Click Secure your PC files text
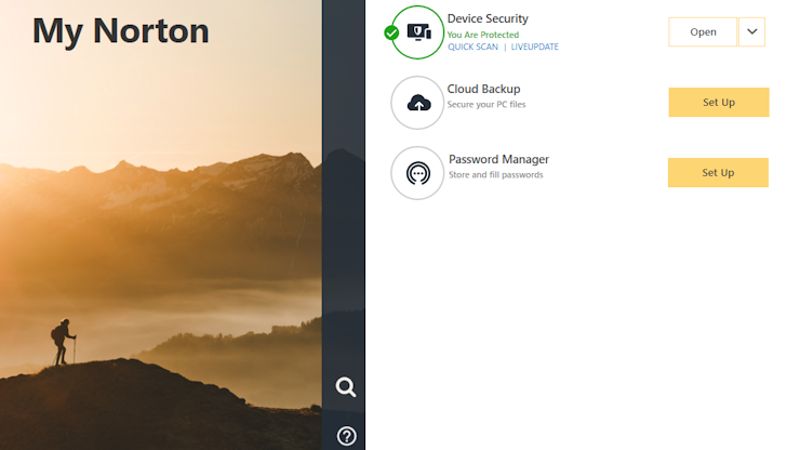 (x=486, y=105)
